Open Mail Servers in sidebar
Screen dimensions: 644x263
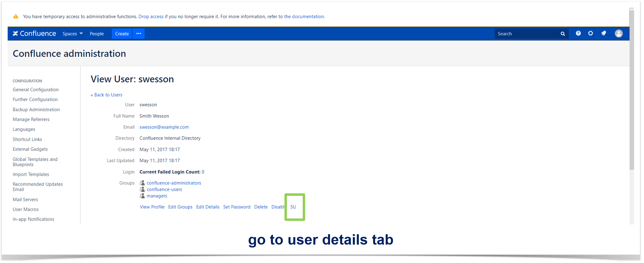click(x=25, y=200)
